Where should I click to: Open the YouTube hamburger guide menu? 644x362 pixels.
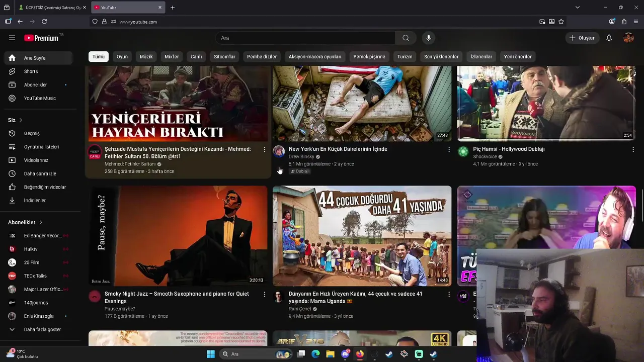[12, 38]
